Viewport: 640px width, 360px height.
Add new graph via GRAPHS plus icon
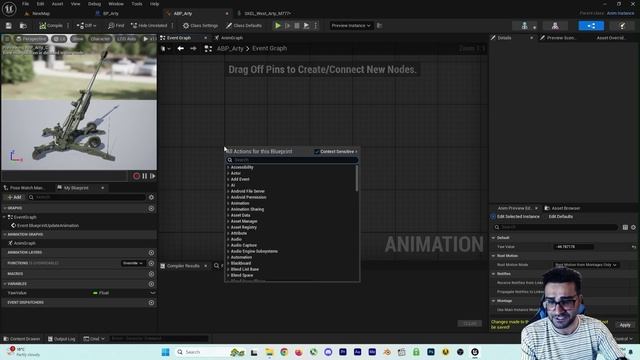tap(151, 208)
